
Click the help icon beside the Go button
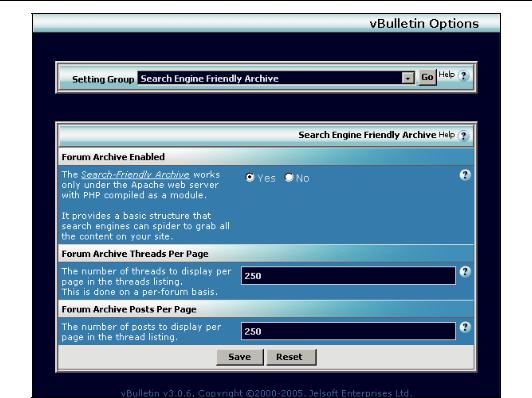point(463,75)
